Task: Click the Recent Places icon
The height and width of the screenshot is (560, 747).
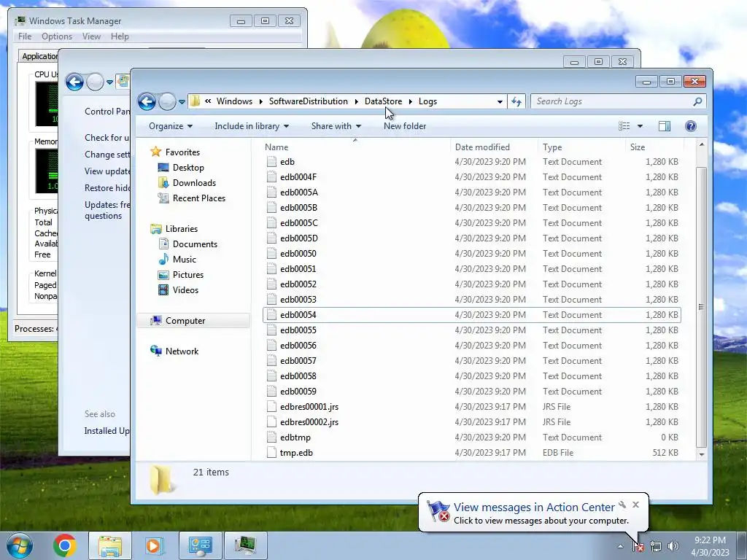Action: click(163, 198)
